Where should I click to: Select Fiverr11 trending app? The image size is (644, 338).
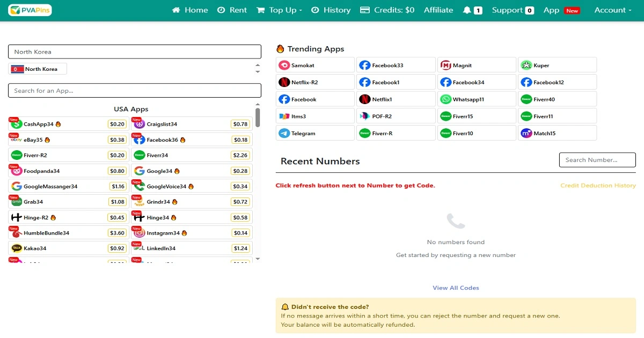coord(557,116)
